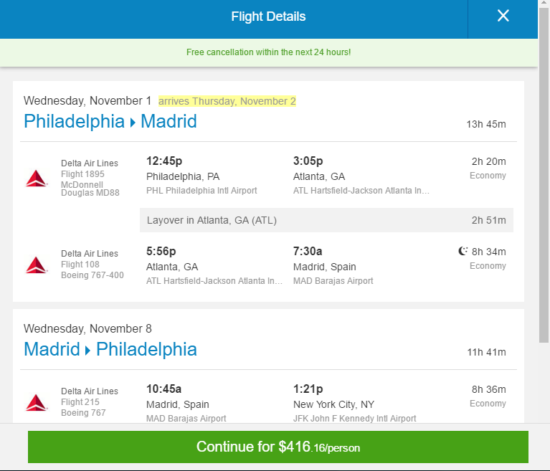Click the 13h 45m total duration
The width and height of the screenshot is (550, 471).
[486, 124]
